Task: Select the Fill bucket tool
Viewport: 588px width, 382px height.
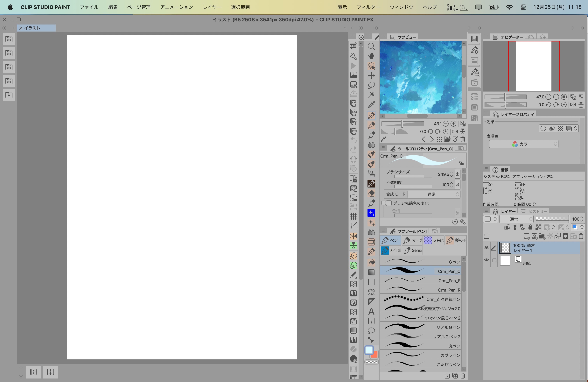Action: [371, 262]
